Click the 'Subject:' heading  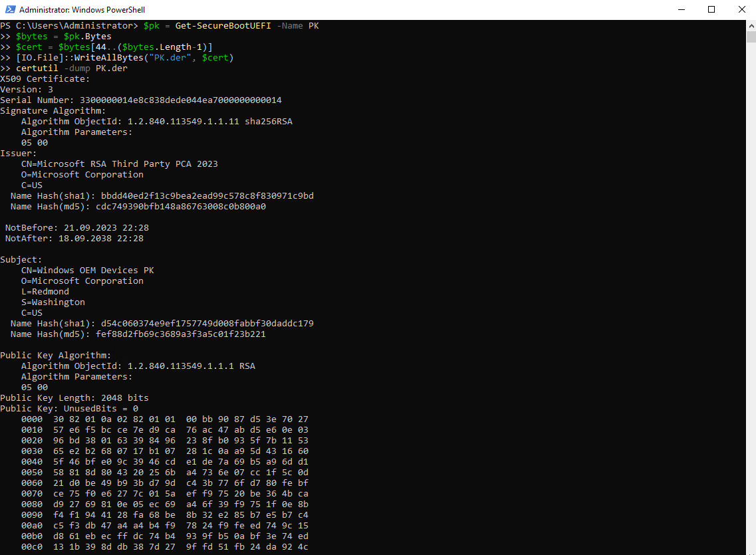coord(21,259)
